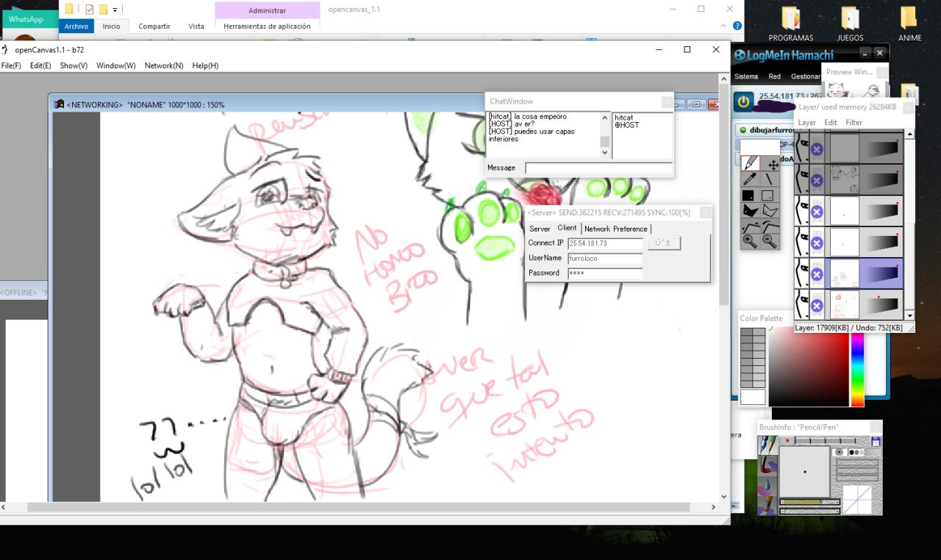Open the ANIME desktop folder

tap(909, 24)
